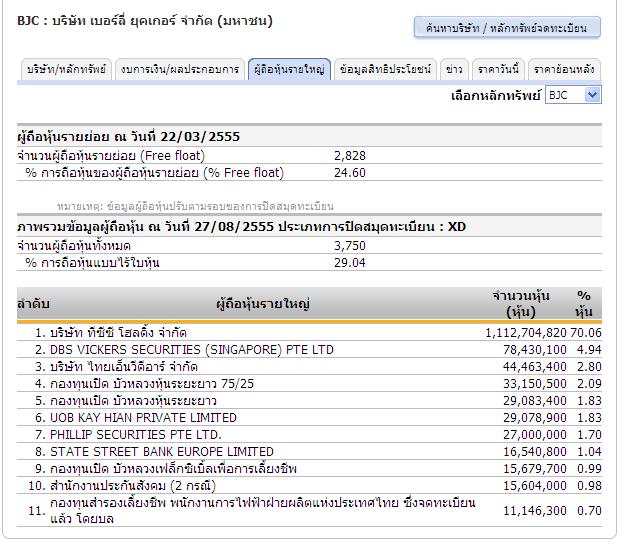The width and height of the screenshot is (640, 543).
Task: Expand the BJC securities dropdown
Action: [573, 95]
